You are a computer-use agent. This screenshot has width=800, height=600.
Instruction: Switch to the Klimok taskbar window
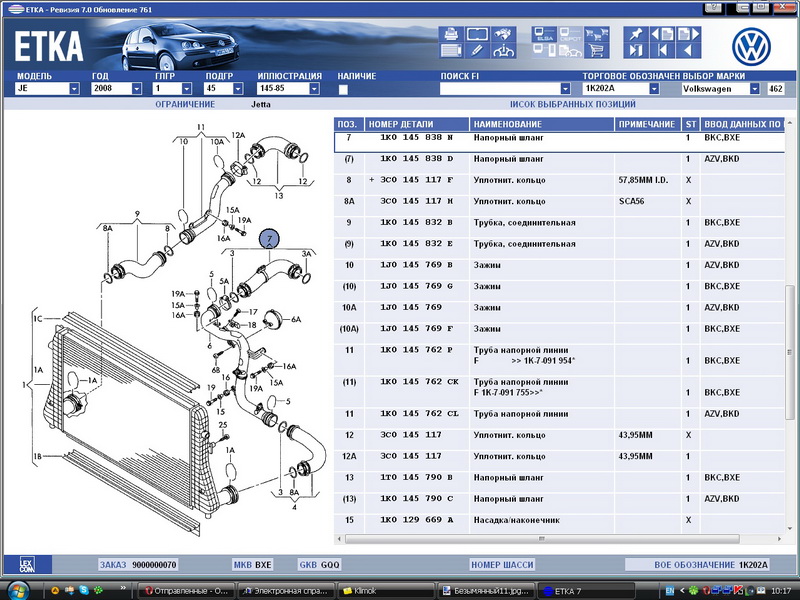(x=386, y=591)
